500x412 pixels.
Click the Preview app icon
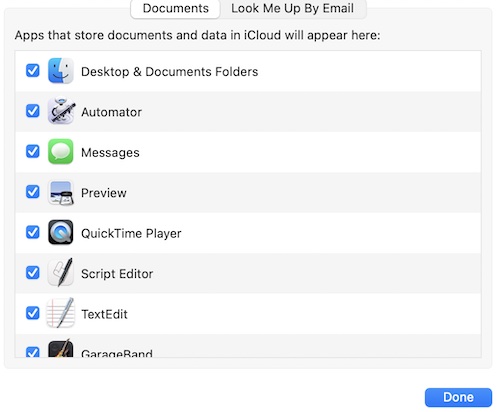[61, 192]
